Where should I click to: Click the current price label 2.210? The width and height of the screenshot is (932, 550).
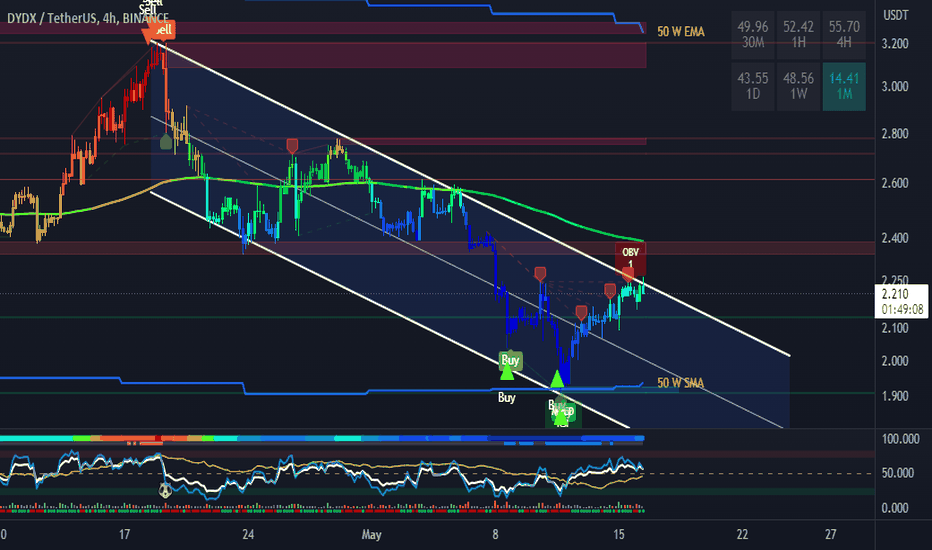pyautogui.click(x=895, y=294)
